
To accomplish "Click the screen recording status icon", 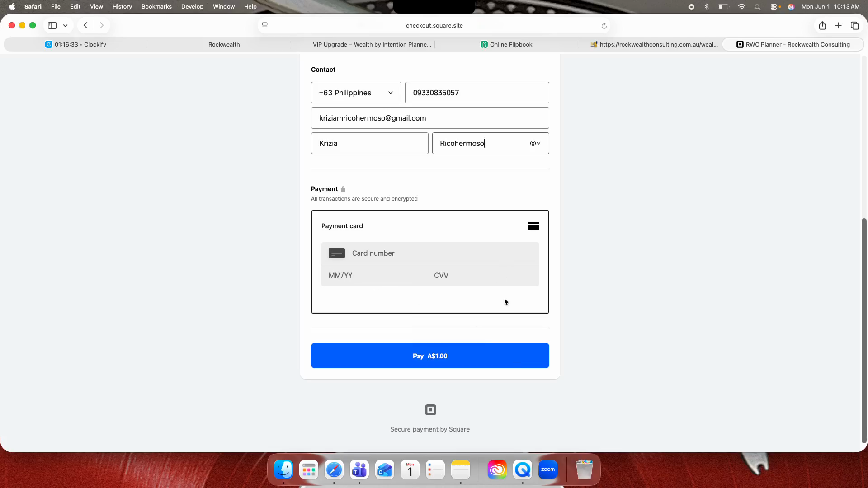I will [x=691, y=7].
